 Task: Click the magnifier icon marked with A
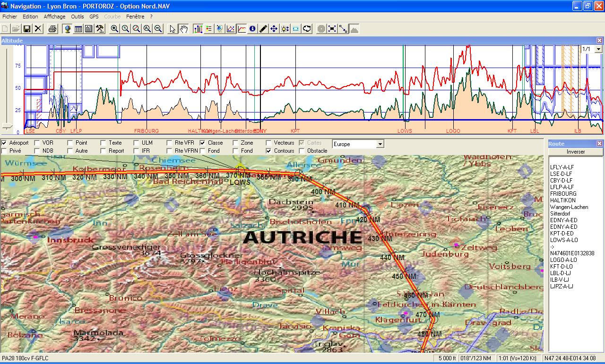click(x=147, y=29)
